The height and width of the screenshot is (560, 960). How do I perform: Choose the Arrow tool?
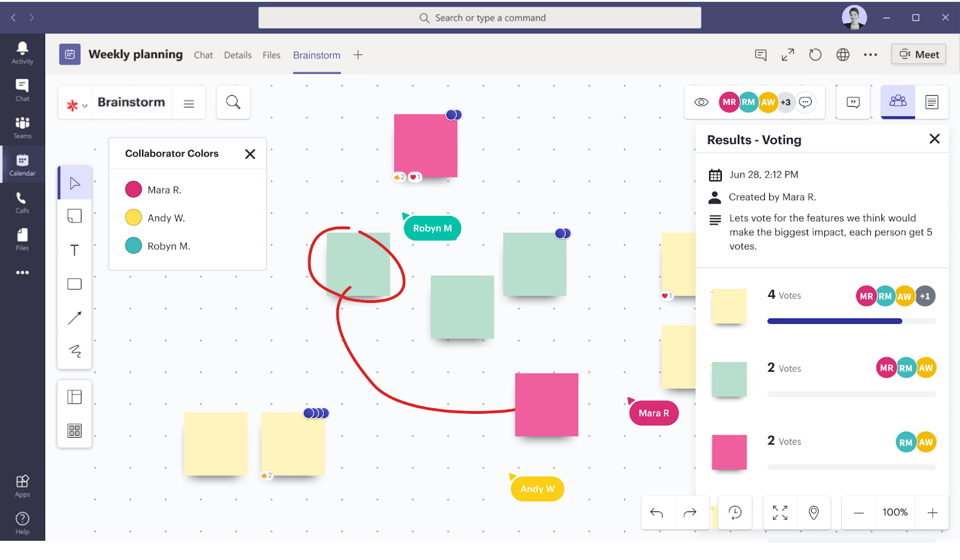[74, 318]
